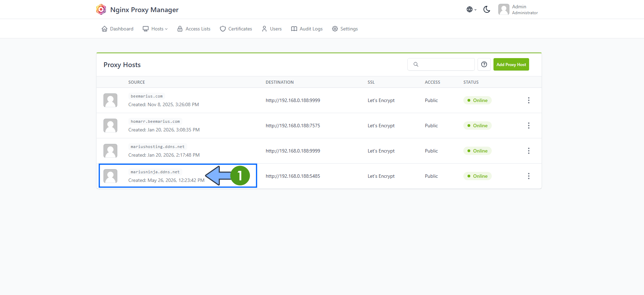Click Public access in beemarius.com row
The width and height of the screenshot is (644, 295).
pyautogui.click(x=431, y=100)
